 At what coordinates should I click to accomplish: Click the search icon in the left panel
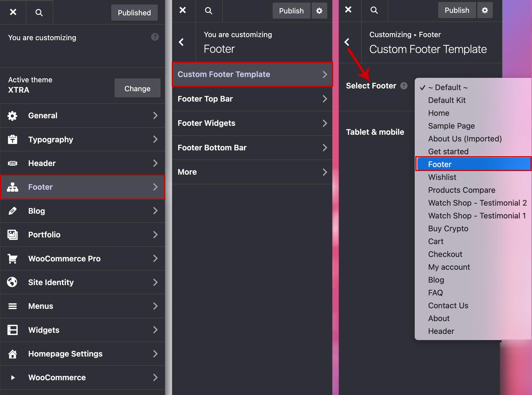[39, 13]
